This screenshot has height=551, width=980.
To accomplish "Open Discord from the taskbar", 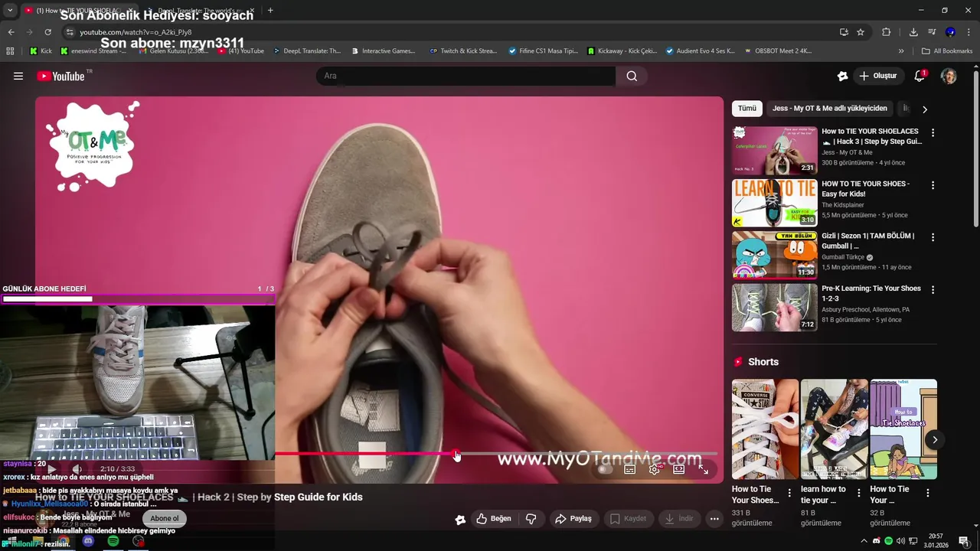I will (88, 541).
